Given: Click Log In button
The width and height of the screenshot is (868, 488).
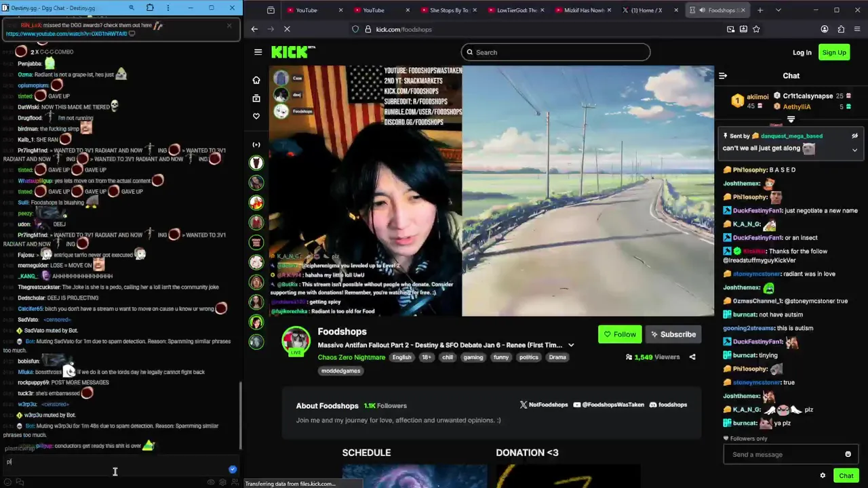Looking at the screenshot, I should click(x=802, y=52).
